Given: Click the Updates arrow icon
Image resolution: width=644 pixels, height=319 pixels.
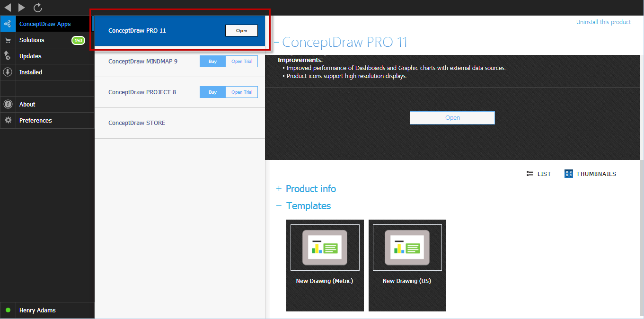Looking at the screenshot, I should click(x=8, y=56).
